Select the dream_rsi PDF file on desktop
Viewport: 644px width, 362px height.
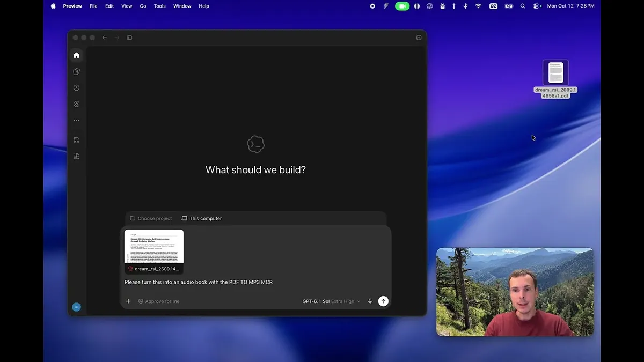click(x=555, y=79)
